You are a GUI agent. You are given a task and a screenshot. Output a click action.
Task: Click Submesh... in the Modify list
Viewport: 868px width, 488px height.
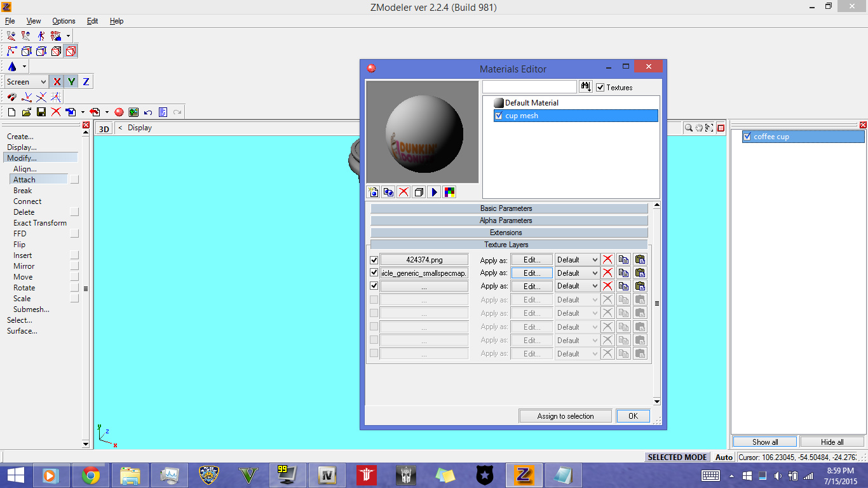click(x=31, y=309)
